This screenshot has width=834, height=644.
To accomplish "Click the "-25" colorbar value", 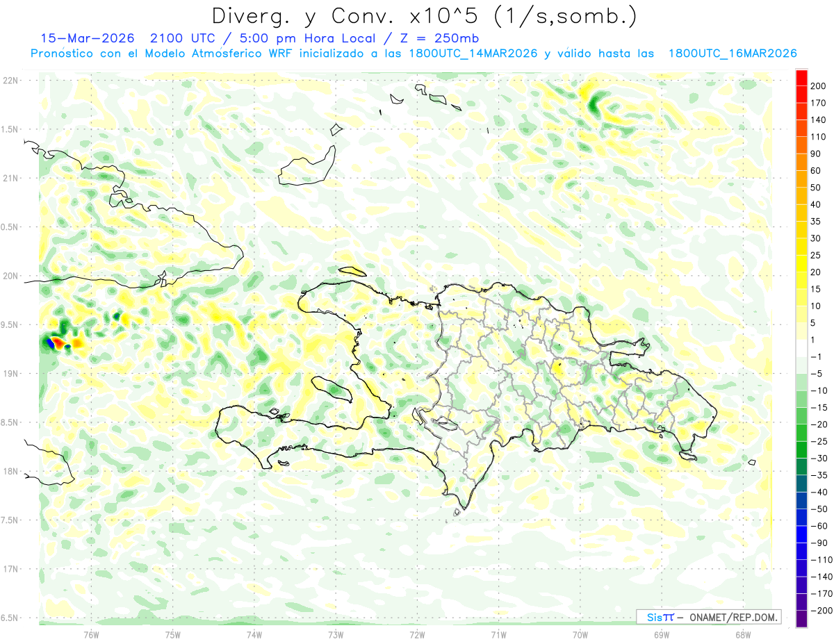I will (819, 442).
